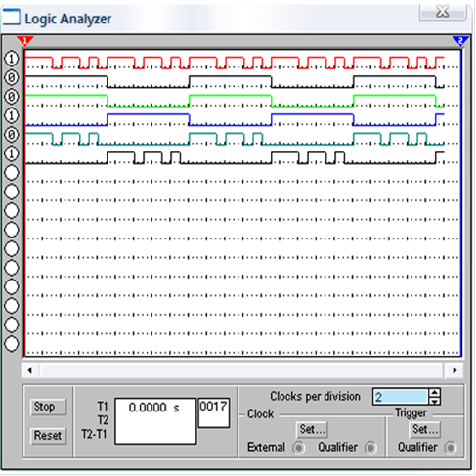Toggle the Trigger Qualifier terminal

(x=451, y=448)
